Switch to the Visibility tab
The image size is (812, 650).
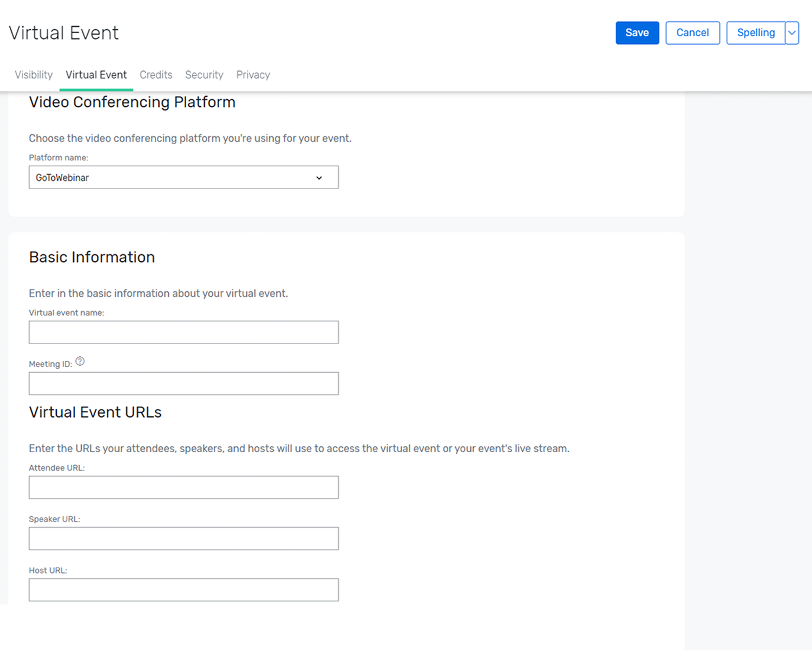coord(34,75)
